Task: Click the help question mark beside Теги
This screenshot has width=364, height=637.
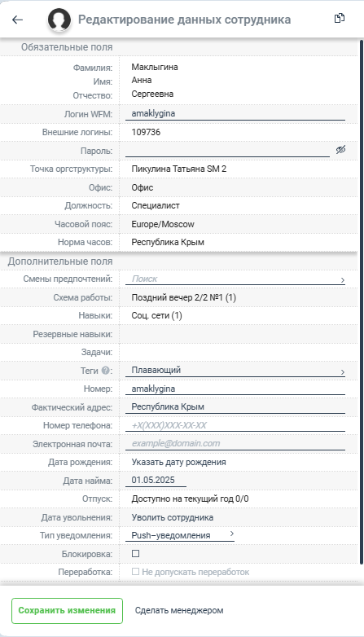Action: [106, 371]
